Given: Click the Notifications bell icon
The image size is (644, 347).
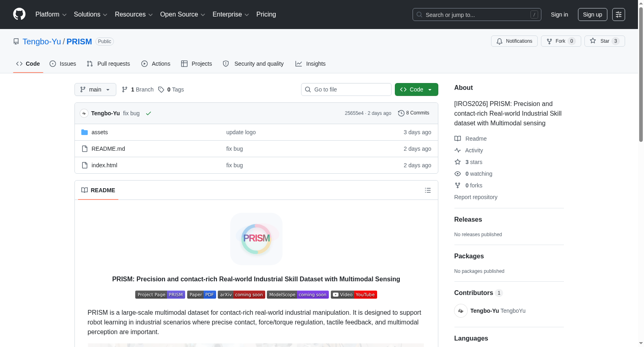Looking at the screenshot, I should (500, 41).
